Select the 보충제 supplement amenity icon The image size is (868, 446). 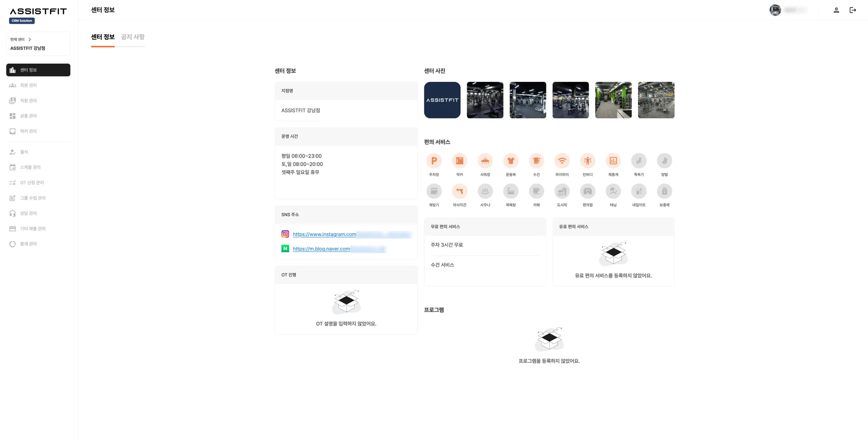[665, 191]
